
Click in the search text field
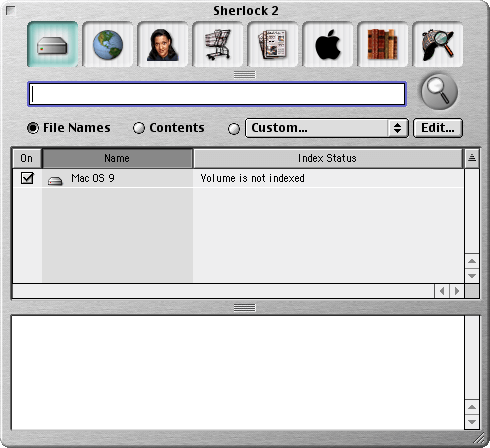pyautogui.click(x=217, y=94)
